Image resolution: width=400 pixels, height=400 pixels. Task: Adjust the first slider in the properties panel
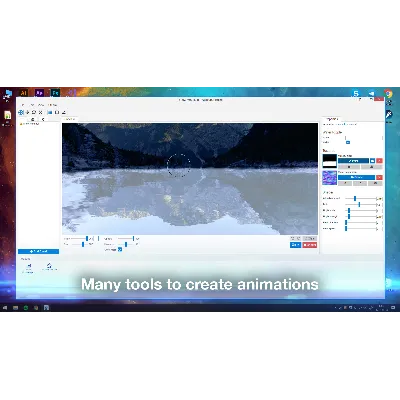tap(355, 198)
